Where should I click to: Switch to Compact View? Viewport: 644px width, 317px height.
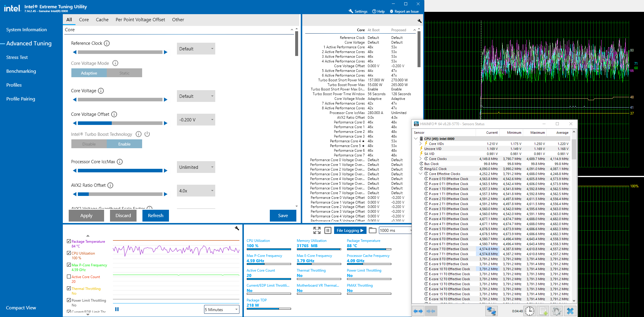point(21,308)
